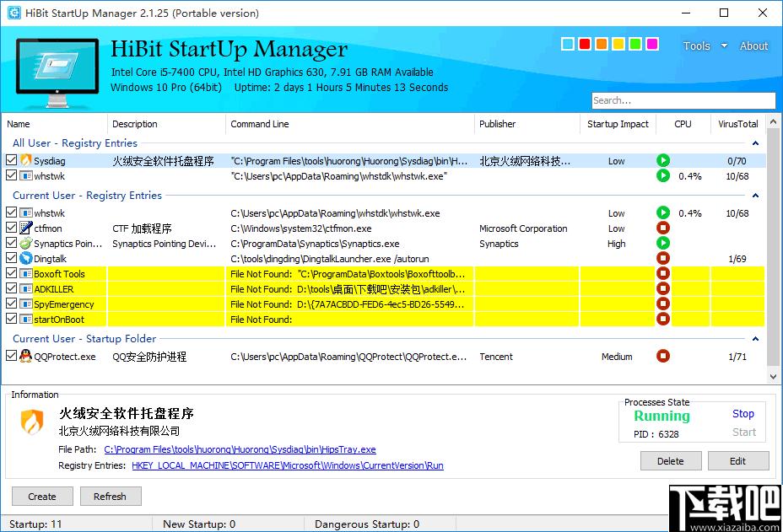Click the SpyEmergency generic app icon

tap(26, 304)
